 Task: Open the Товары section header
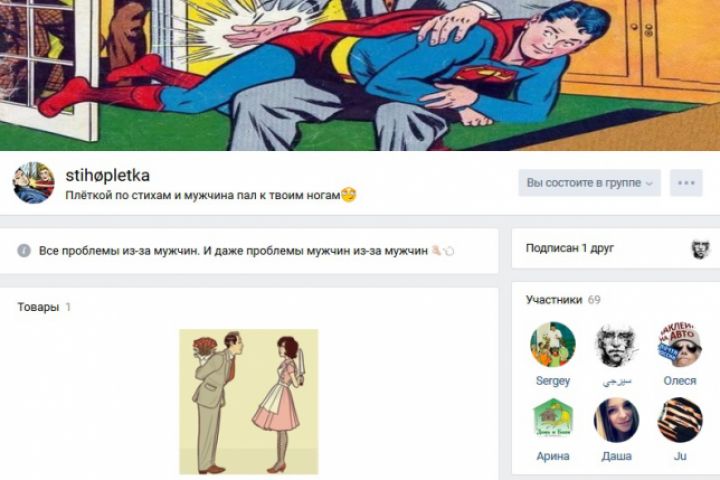38,307
